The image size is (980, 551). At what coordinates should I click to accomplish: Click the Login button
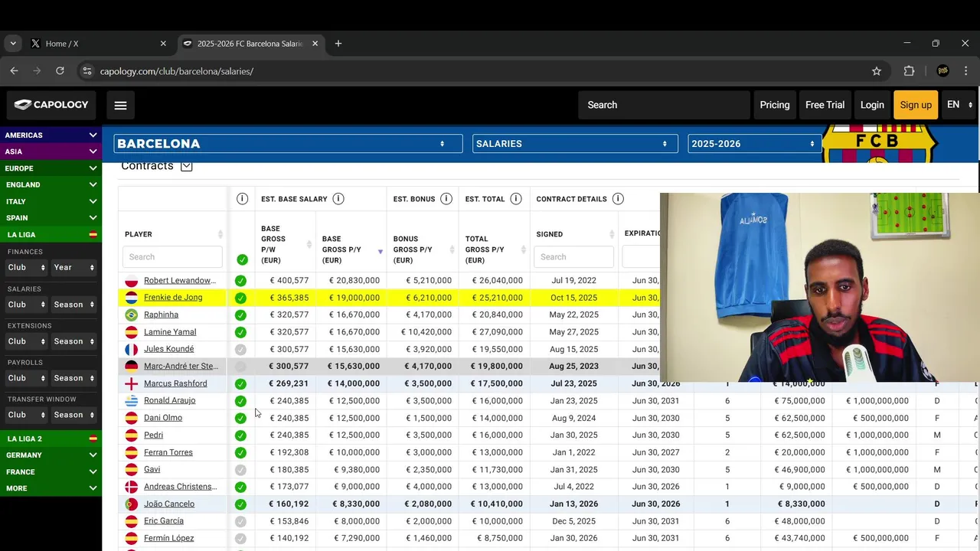click(x=872, y=105)
